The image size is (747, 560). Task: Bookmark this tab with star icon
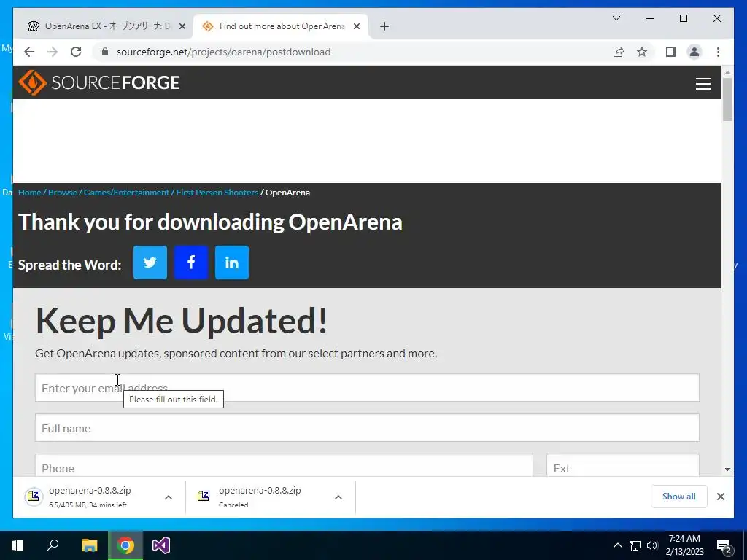642,52
